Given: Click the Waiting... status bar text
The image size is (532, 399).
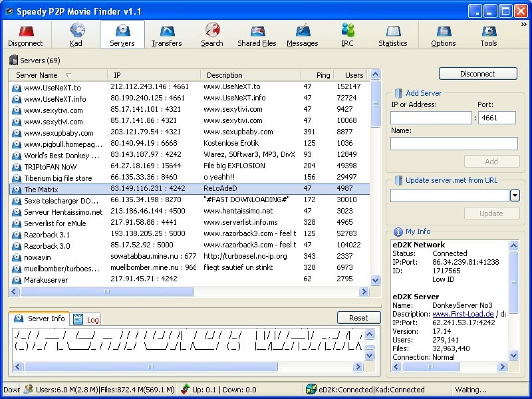Looking at the screenshot, I should (x=471, y=390).
